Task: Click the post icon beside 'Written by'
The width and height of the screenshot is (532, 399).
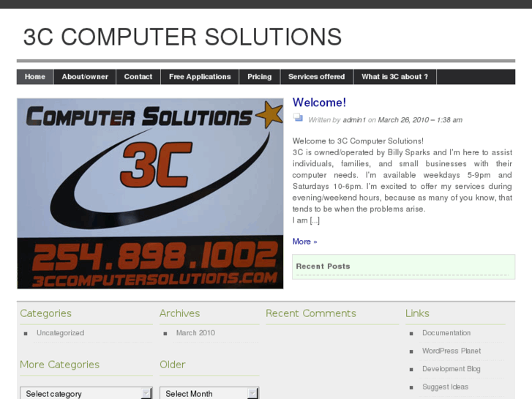Action: pos(298,117)
